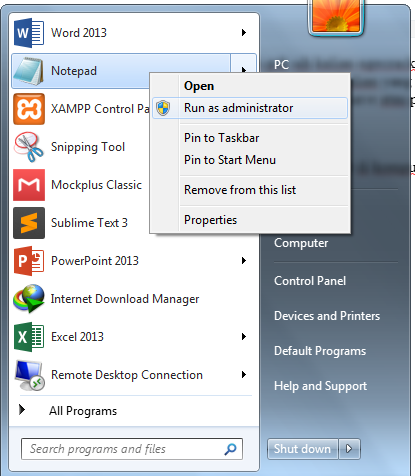
Task: Click the Search programs and files box
Action: [x=132, y=449]
